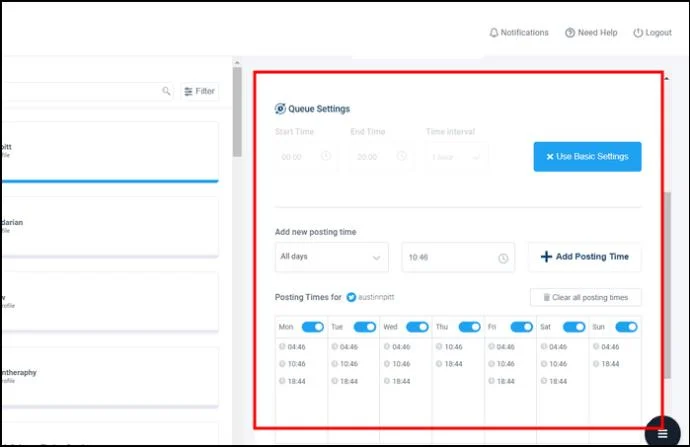Open Notifications bell

(x=494, y=33)
